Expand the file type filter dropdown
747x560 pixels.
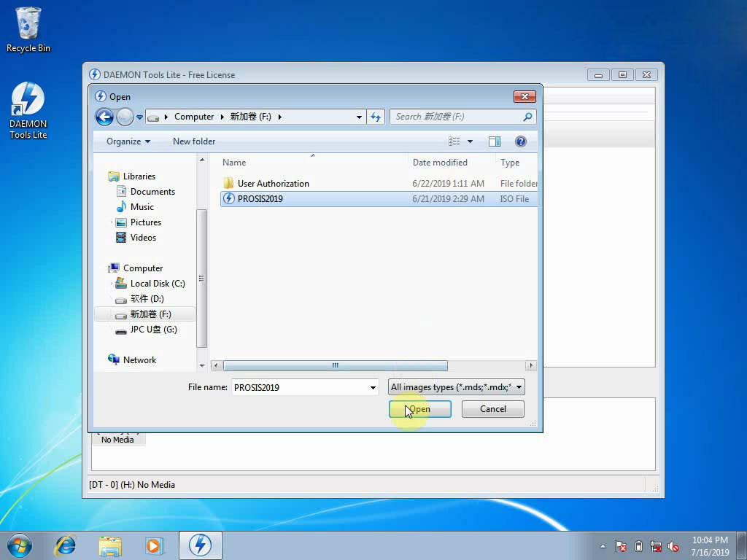[519, 387]
